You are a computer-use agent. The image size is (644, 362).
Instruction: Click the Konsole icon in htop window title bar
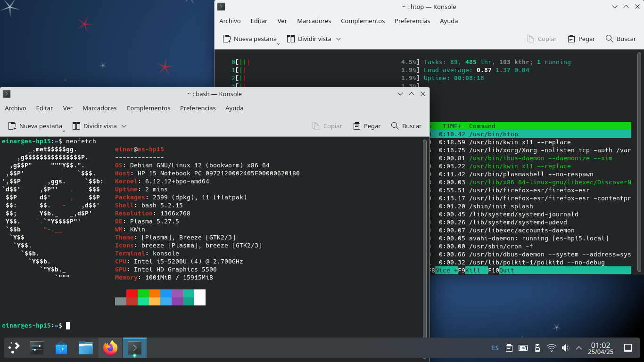[x=221, y=7]
